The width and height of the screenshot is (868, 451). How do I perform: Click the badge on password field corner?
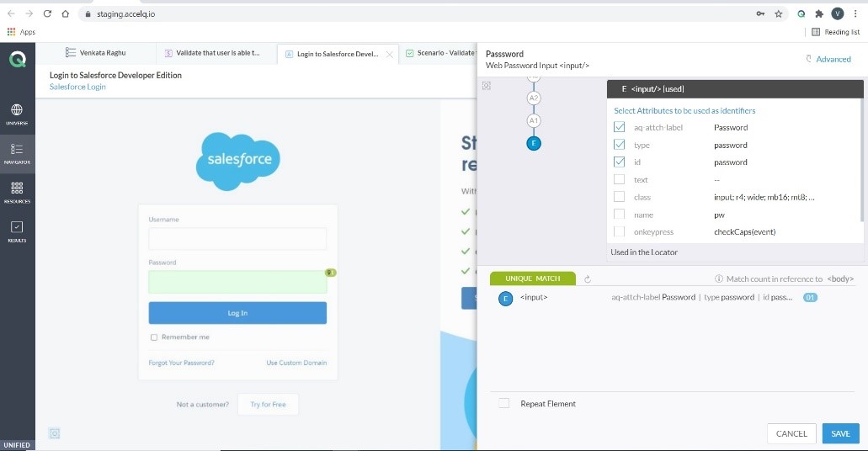pyautogui.click(x=331, y=273)
